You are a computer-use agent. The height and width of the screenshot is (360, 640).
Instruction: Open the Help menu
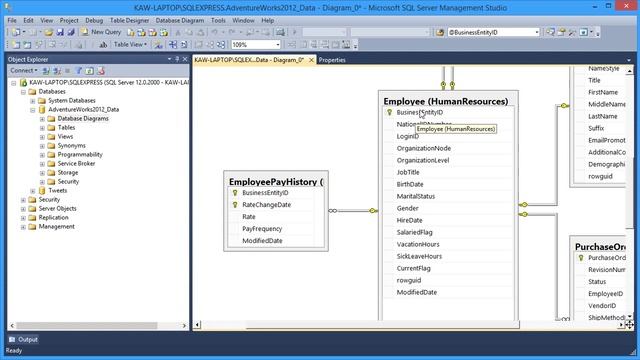(x=267, y=20)
